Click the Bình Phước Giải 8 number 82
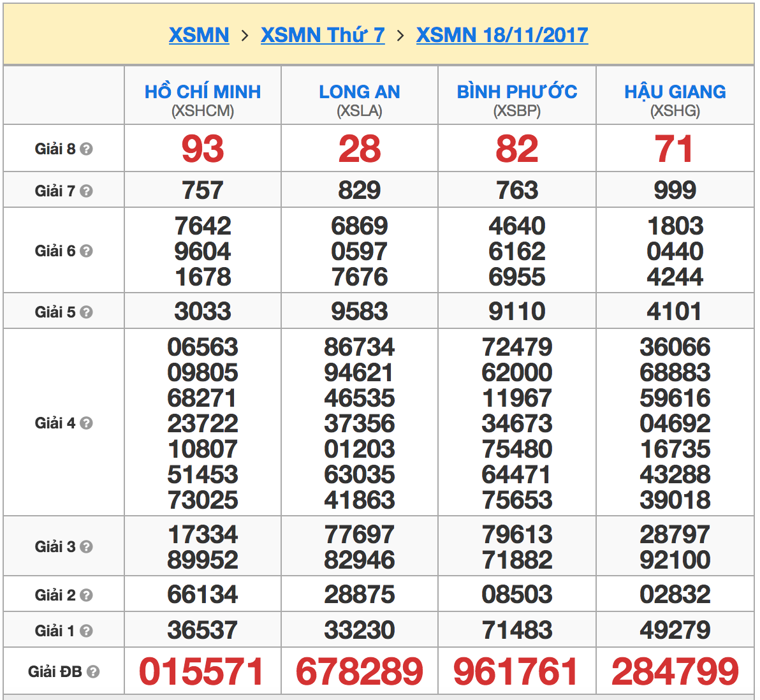760x700 pixels. click(x=517, y=149)
